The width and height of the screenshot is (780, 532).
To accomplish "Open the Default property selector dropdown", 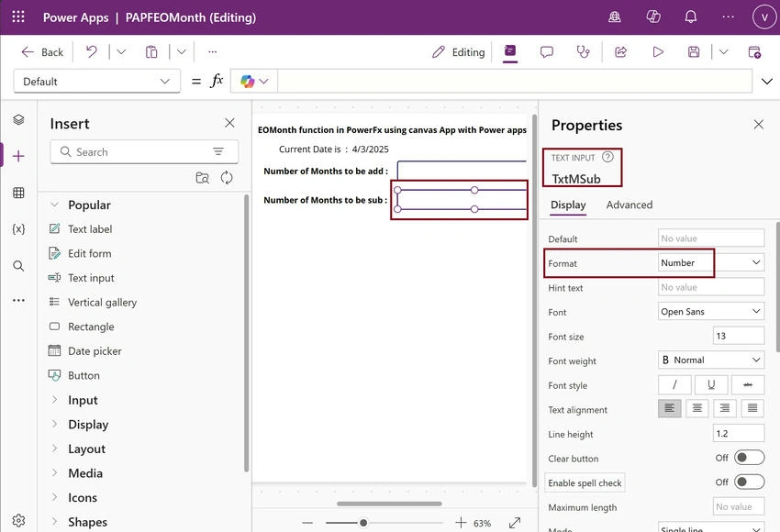I will (96, 82).
